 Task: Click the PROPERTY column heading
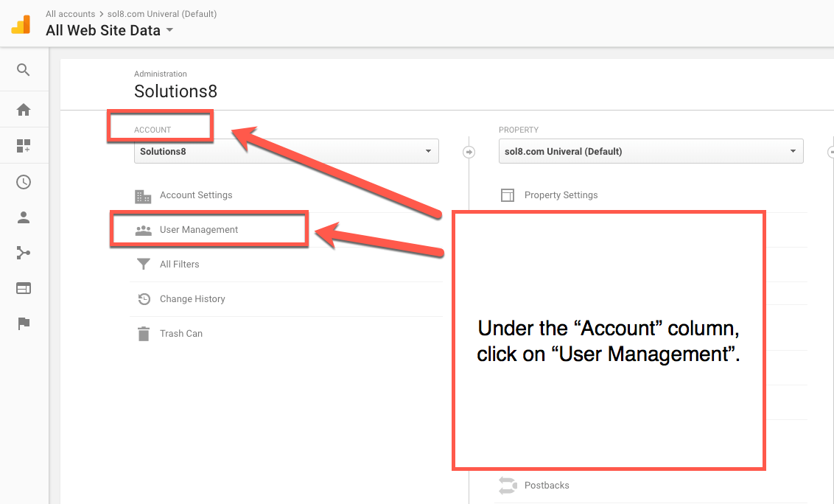pos(519,130)
